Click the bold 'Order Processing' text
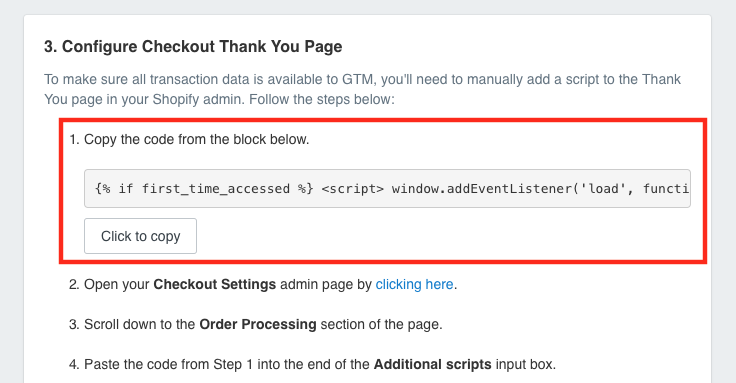Screen dimensions: 736x383 [x=258, y=324]
